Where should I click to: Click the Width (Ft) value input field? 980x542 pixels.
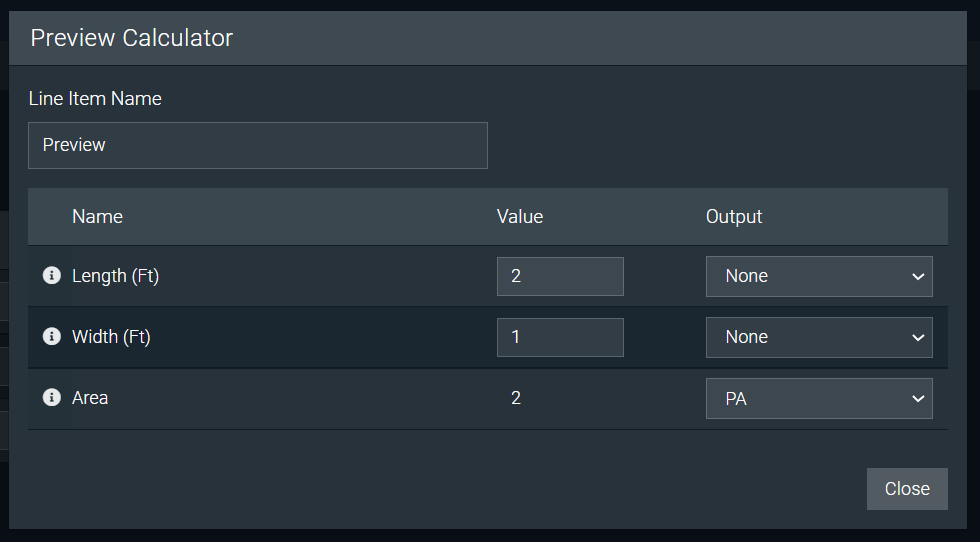pos(560,338)
